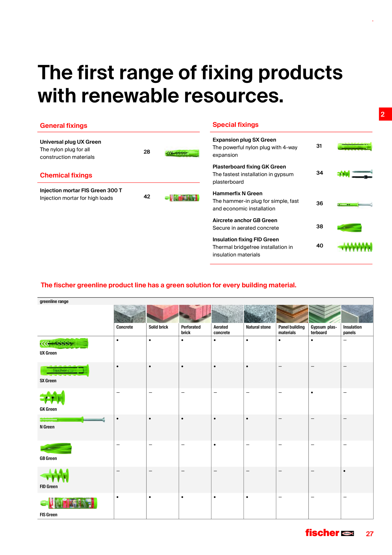This screenshot has width=392, height=555.
Task: Click the SX Green plug picture in table
Action: [64, 371]
